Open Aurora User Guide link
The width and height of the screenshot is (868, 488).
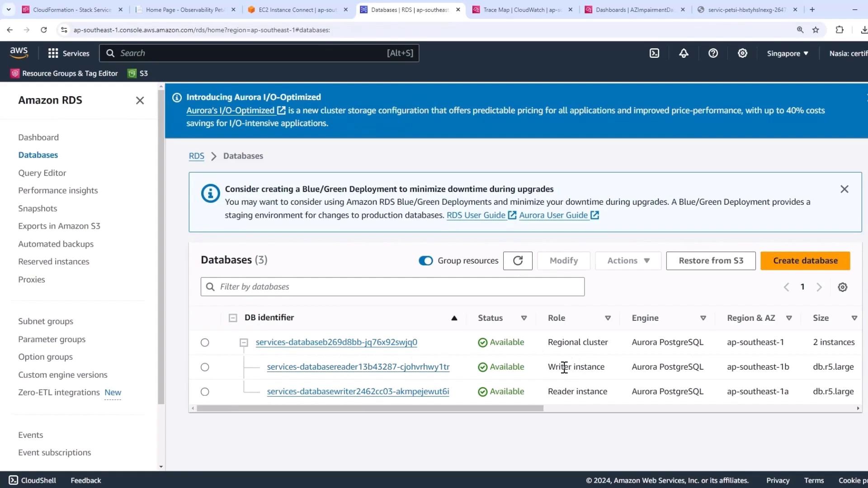coord(559,216)
